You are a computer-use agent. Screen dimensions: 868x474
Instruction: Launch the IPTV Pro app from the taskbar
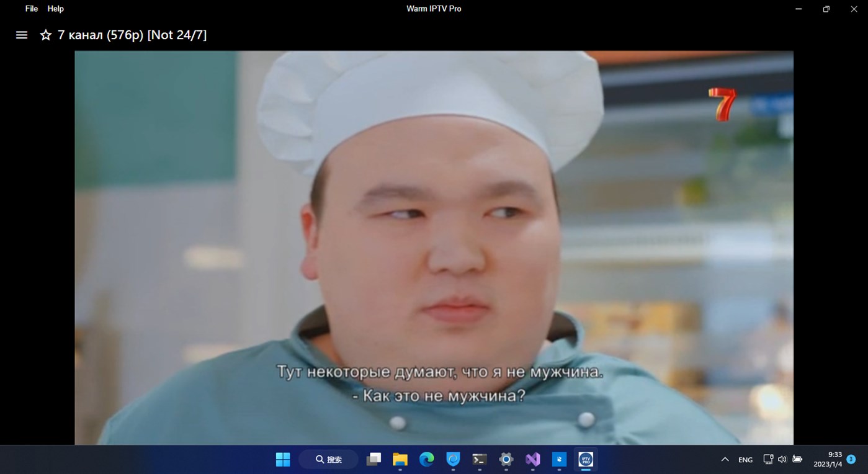click(x=585, y=459)
